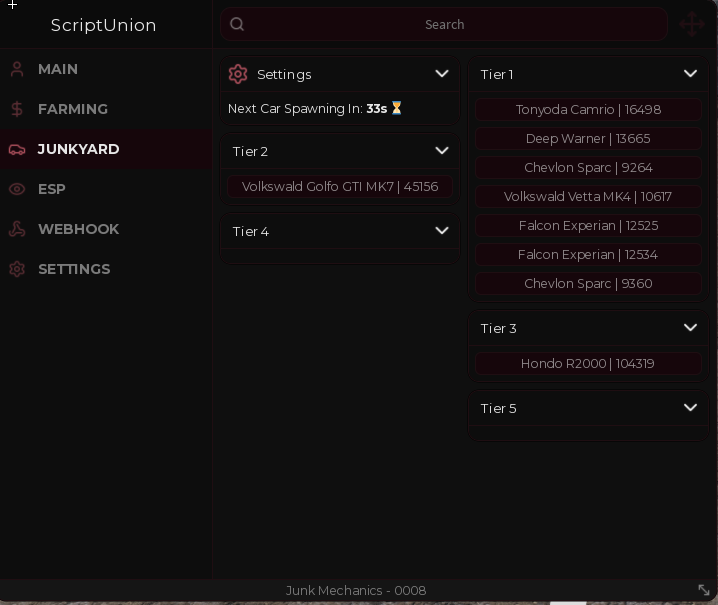Select Volkswald Golfo GTI MK7 | 45156
This screenshot has height=605, width=718.
340,186
